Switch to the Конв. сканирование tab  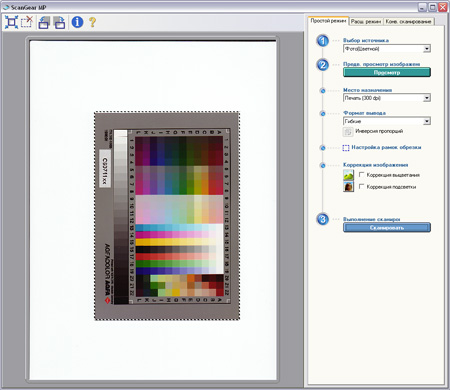[408, 21]
